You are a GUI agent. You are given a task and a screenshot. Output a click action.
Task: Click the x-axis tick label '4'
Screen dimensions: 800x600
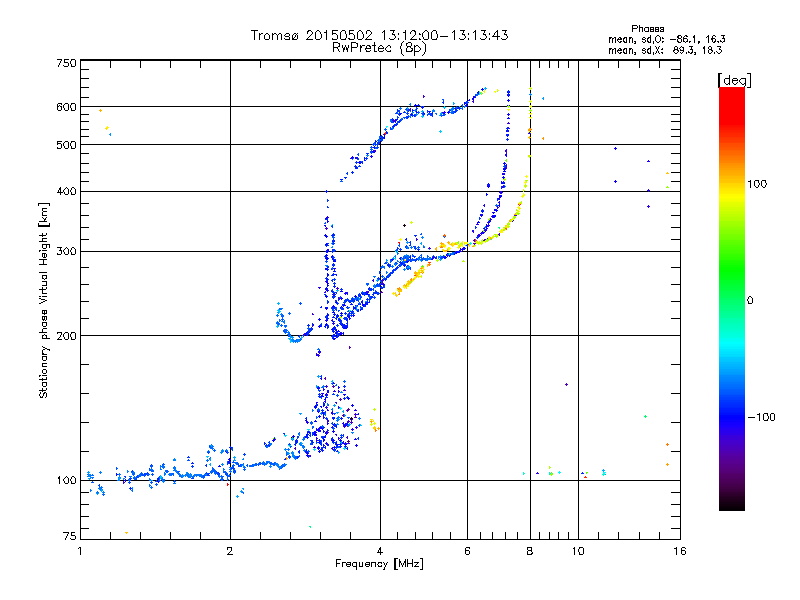tap(380, 551)
